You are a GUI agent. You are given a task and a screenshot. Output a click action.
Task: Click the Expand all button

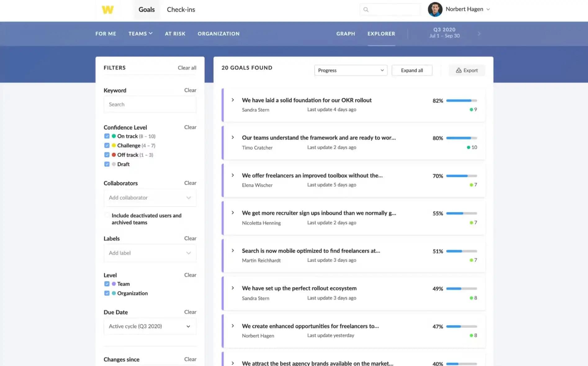coord(412,70)
